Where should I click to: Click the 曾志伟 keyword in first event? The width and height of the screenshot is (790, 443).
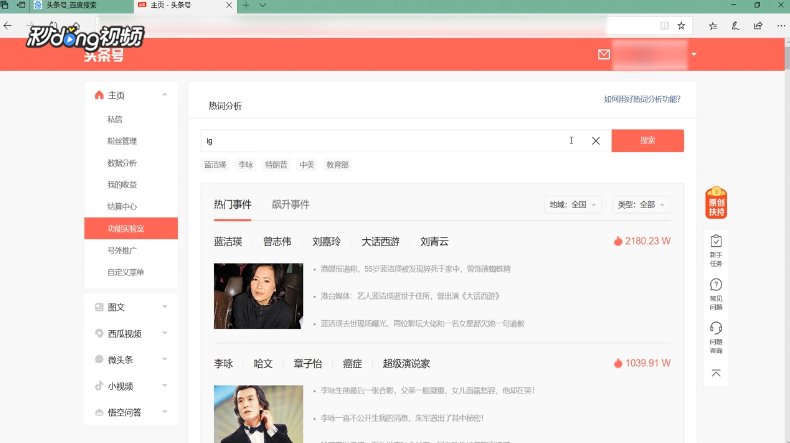(277, 242)
